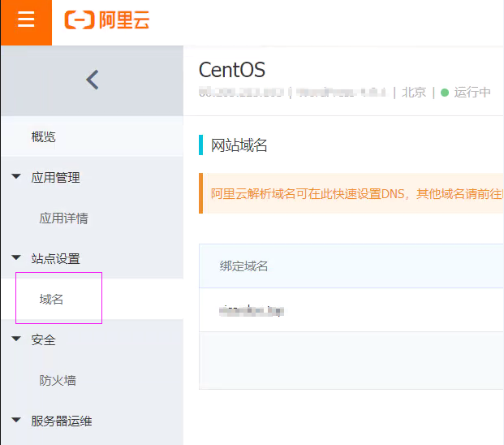504x445 pixels.
Task: Click the 绑定域名 column header
Action: [x=243, y=266]
